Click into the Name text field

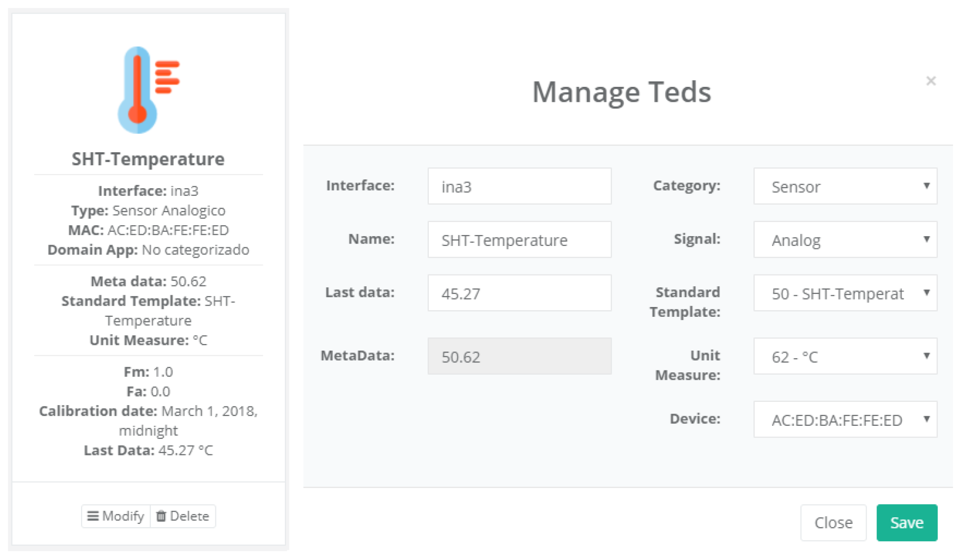(x=519, y=240)
